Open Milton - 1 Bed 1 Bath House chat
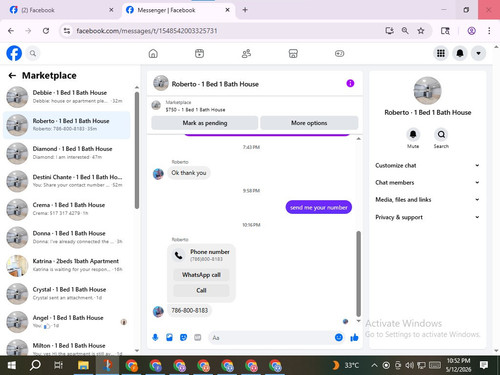500x375 pixels. point(67,347)
